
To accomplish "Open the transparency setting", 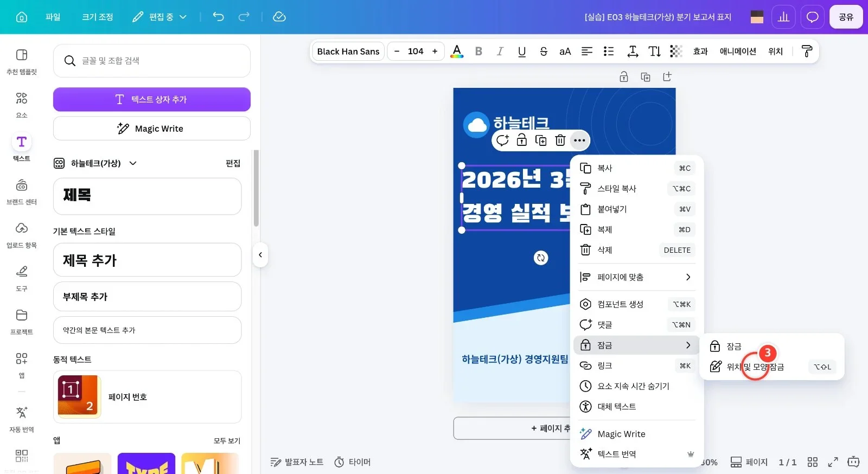I will (x=676, y=52).
